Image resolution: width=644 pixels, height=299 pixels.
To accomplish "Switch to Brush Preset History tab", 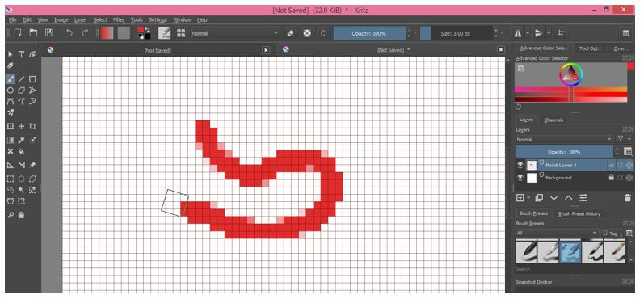I will click(x=579, y=213).
